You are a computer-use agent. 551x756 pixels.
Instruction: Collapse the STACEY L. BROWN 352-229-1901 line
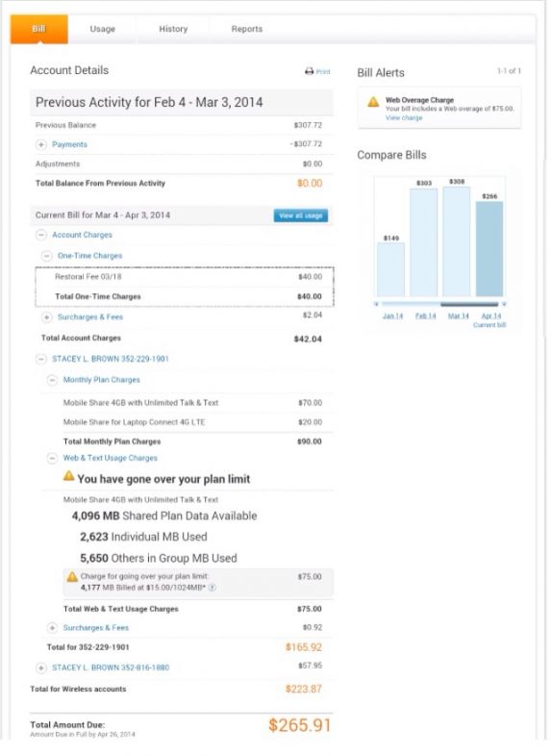pos(41,359)
